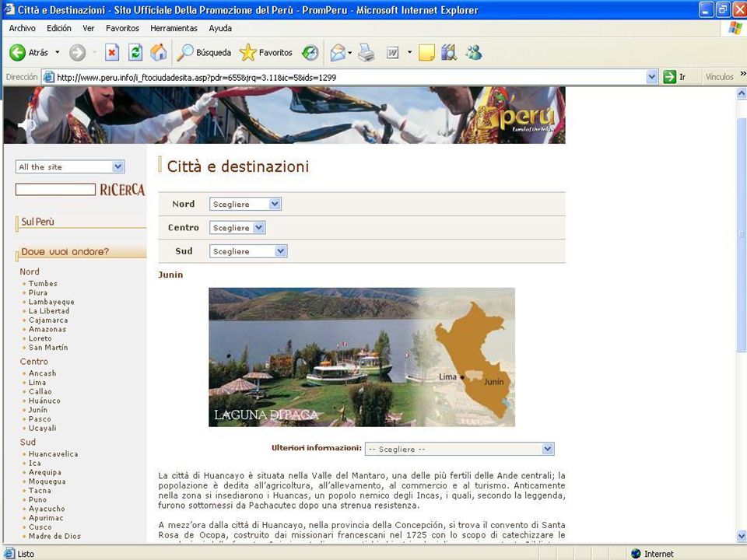
Task: Expand Vínculos toolbar chevron
Action: [742, 73]
